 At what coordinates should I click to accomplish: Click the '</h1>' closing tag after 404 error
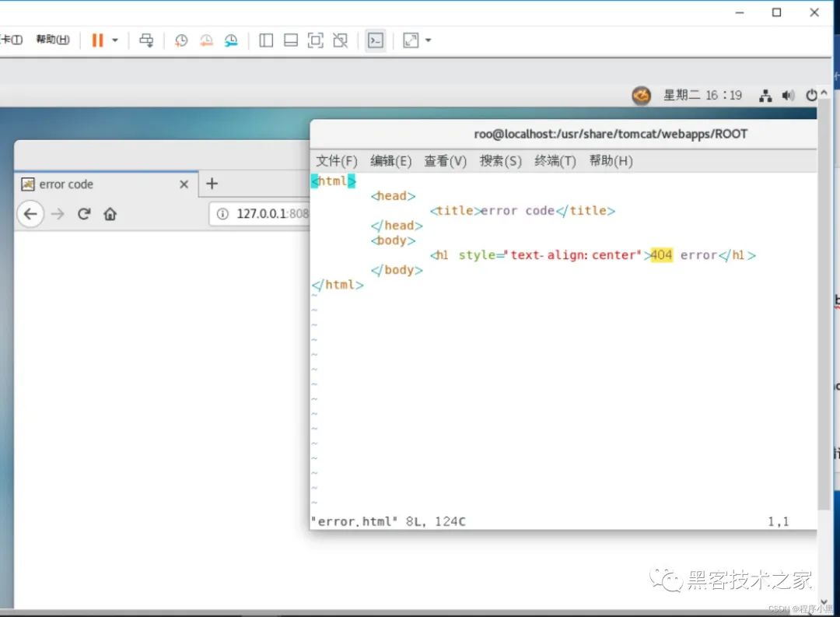pos(737,255)
